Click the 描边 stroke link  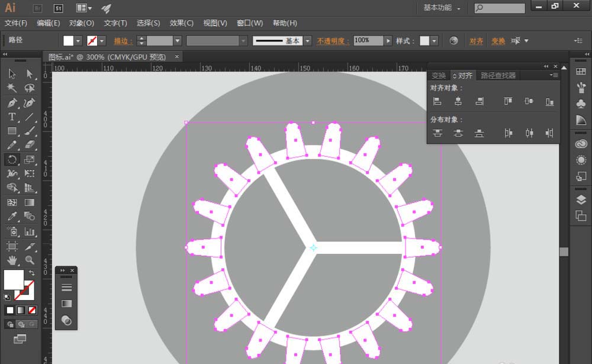pos(124,41)
